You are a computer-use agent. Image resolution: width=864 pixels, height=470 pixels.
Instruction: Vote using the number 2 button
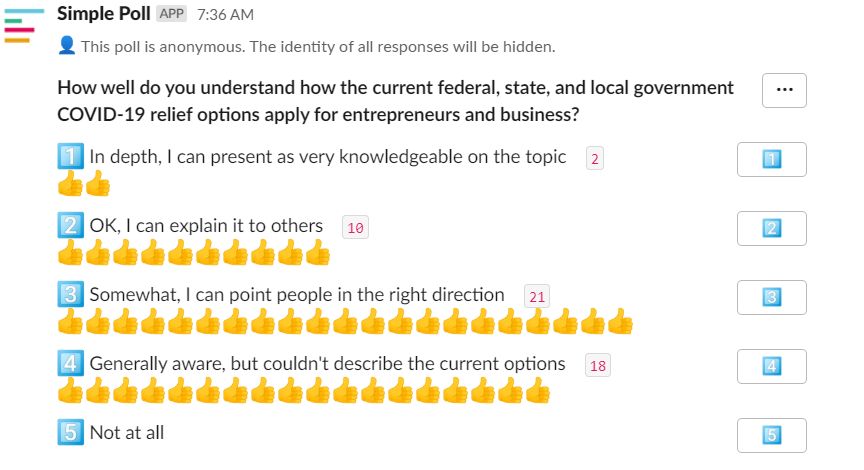(x=771, y=228)
